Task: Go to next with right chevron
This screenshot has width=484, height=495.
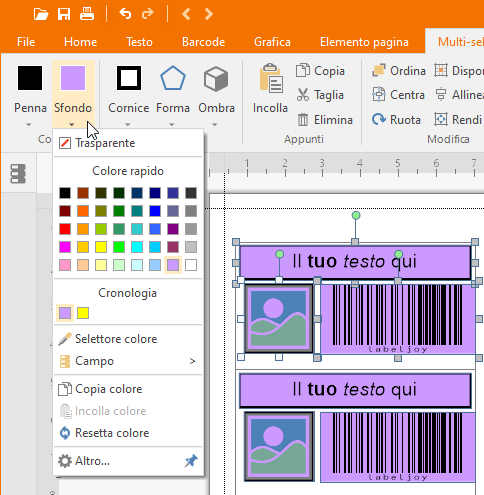Action: click(x=209, y=14)
